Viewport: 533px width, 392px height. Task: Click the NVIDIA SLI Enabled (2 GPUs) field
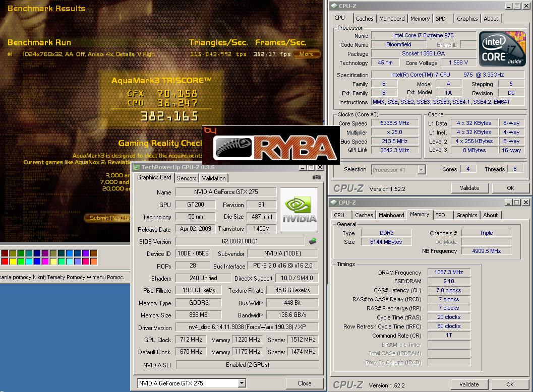247,364
